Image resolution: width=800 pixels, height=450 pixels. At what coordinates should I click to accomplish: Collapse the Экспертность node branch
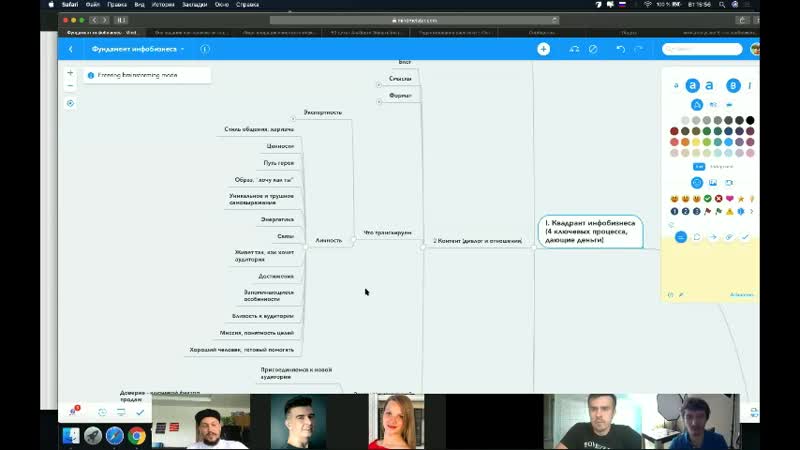tap(293, 118)
